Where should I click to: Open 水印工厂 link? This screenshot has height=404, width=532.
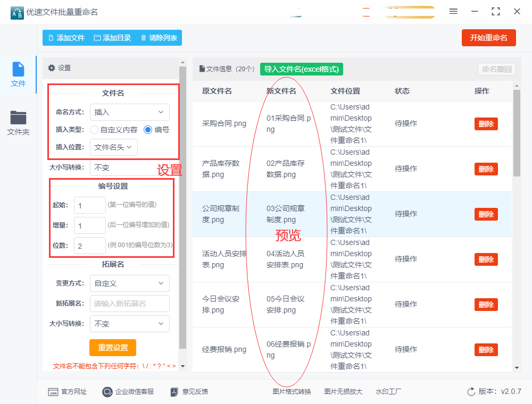388,392
